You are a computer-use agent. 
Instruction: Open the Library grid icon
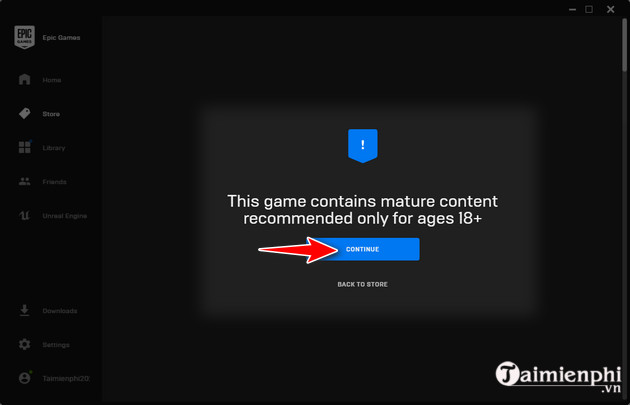pyautogui.click(x=25, y=147)
